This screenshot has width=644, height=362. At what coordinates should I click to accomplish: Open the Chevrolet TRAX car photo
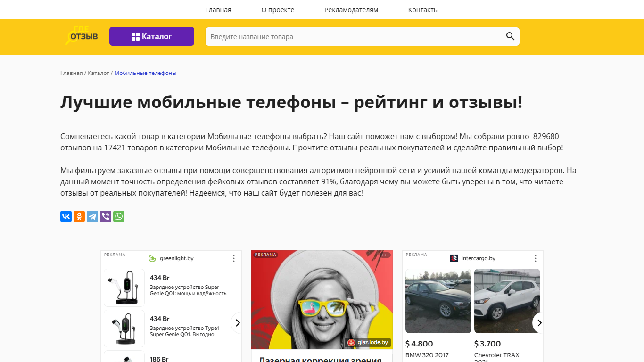click(x=507, y=301)
